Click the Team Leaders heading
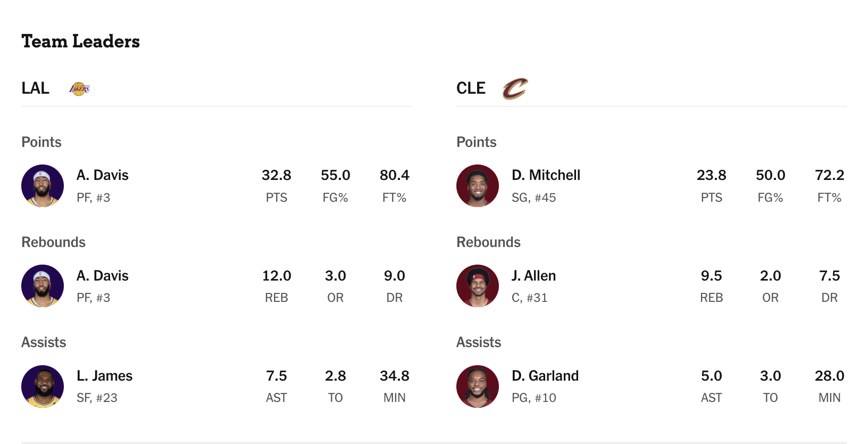The image size is (868, 444). (x=80, y=41)
